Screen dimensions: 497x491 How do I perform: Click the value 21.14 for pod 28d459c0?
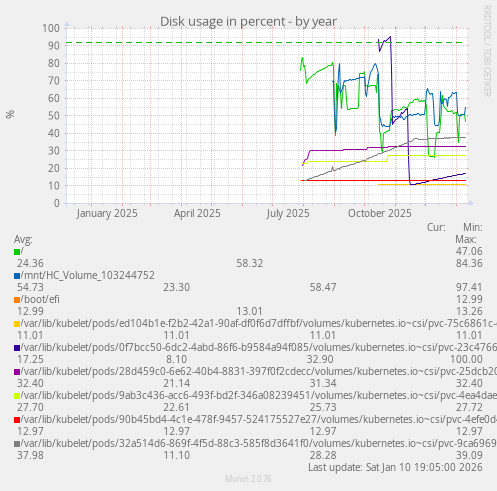(x=176, y=383)
